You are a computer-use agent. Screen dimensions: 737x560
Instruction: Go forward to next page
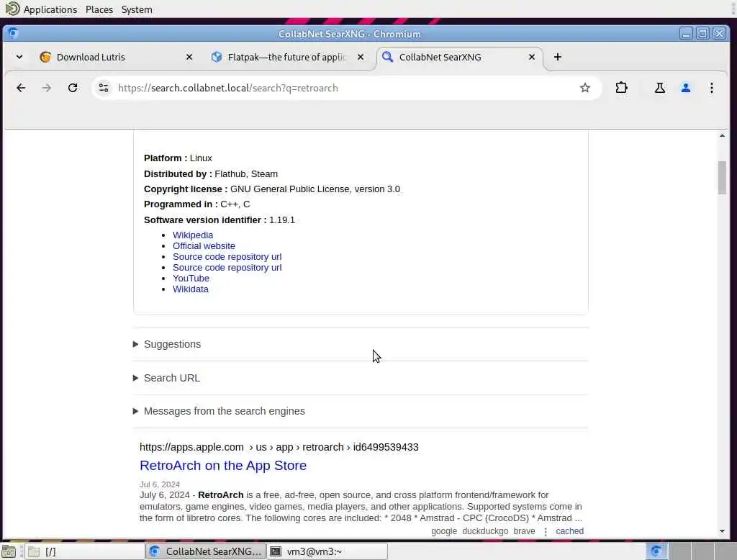coord(47,88)
